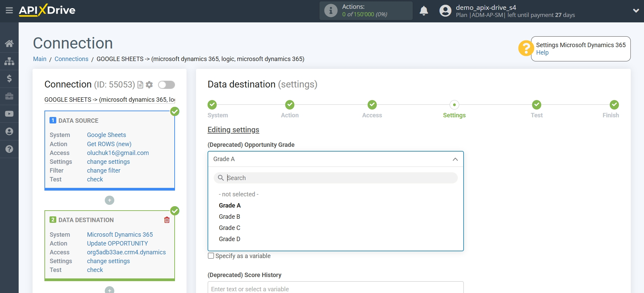The image size is (644, 293).
Task: Click the actions info icon
Action: pyautogui.click(x=331, y=11)
